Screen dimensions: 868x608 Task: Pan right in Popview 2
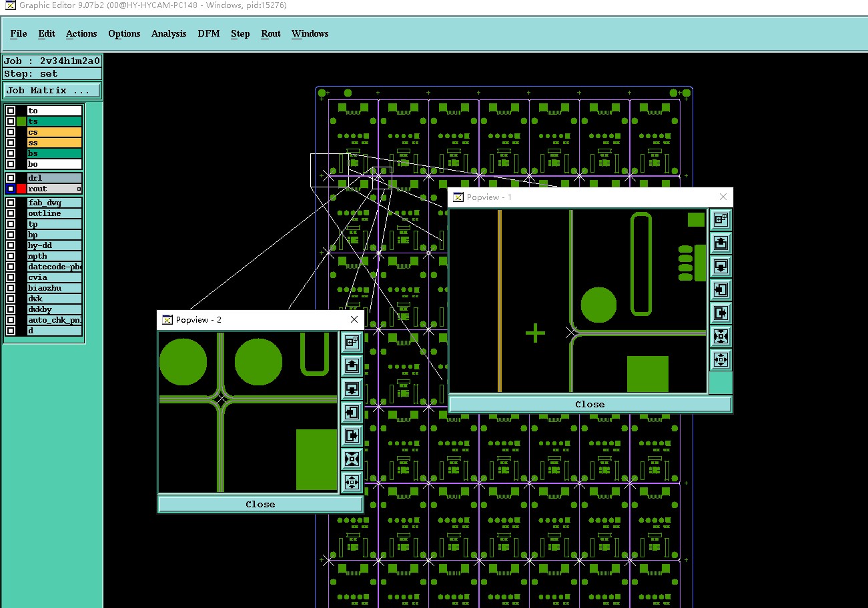[x=352, y=435]
